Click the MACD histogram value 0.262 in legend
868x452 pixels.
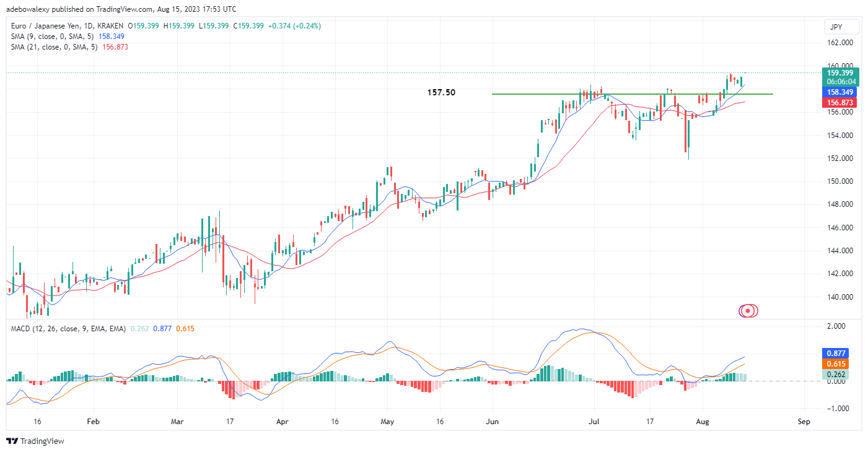(140, 328)
